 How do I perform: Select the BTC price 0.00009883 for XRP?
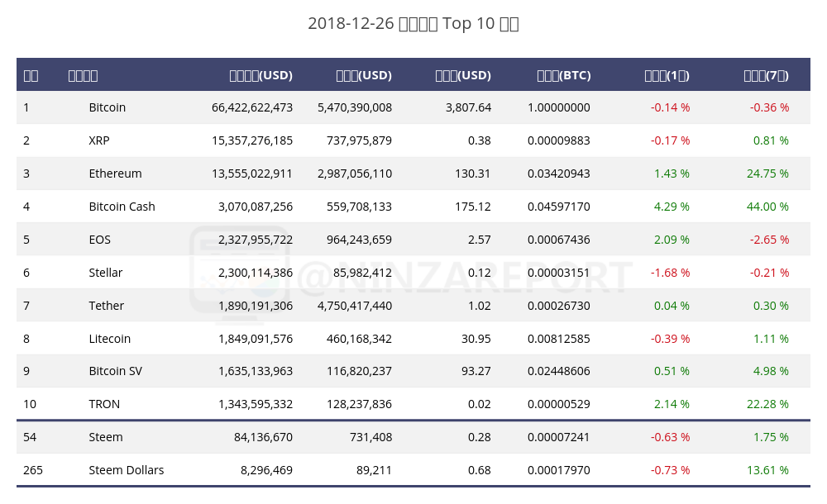[x=558, y=140]
